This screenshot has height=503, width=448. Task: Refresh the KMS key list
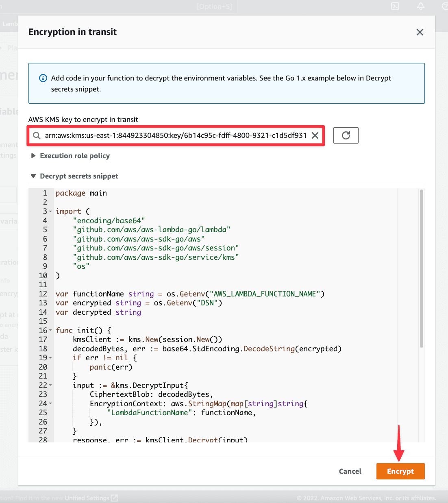click(346, 135)
